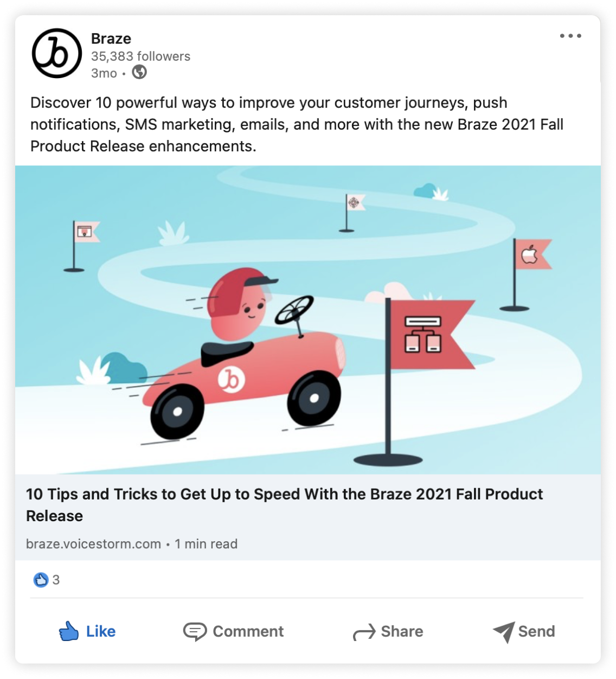
Task: Click the speech bubble Comment icon
Action: [195, 632]
